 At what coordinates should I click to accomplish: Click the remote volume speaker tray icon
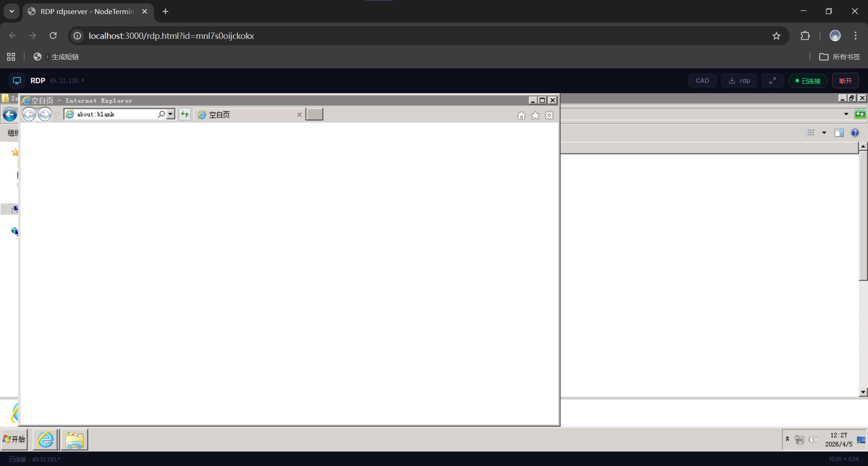(813, 440)
